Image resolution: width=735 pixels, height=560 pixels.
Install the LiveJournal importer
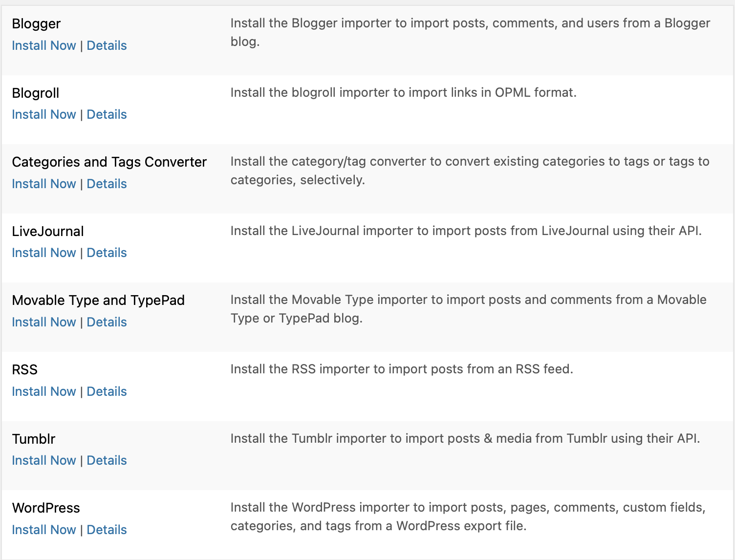[x=43, y=253]
